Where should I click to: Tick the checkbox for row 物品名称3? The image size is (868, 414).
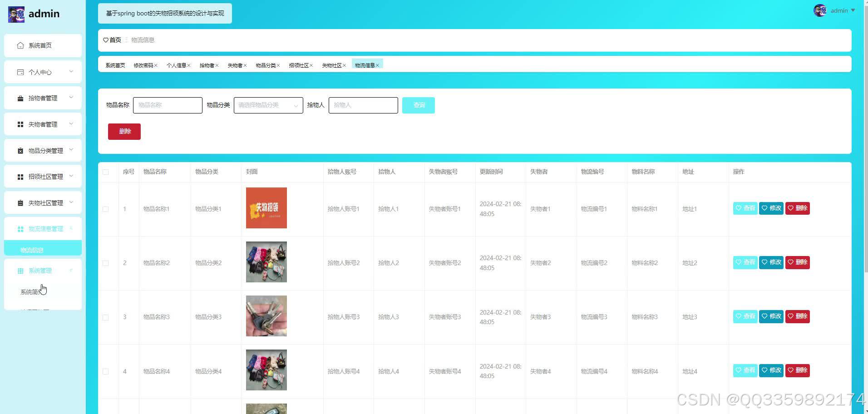coord(106,317)
